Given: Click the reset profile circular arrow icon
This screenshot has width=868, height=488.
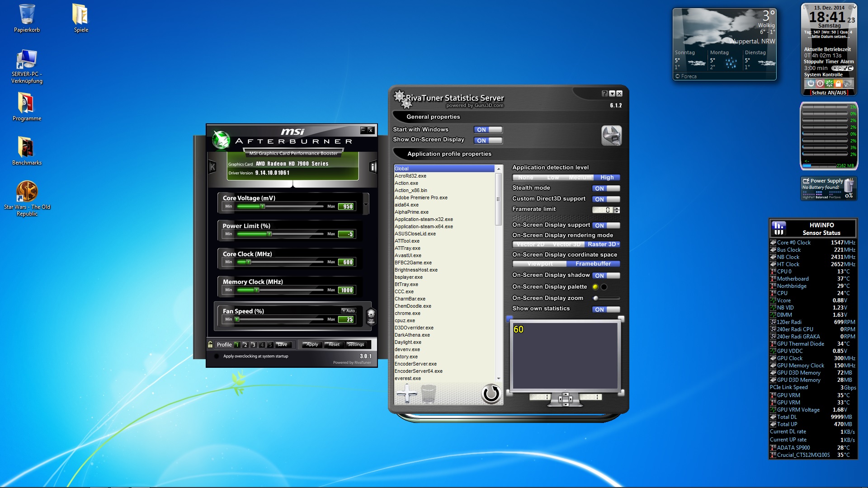Looking at the screenshot, I should pos(491,394).
